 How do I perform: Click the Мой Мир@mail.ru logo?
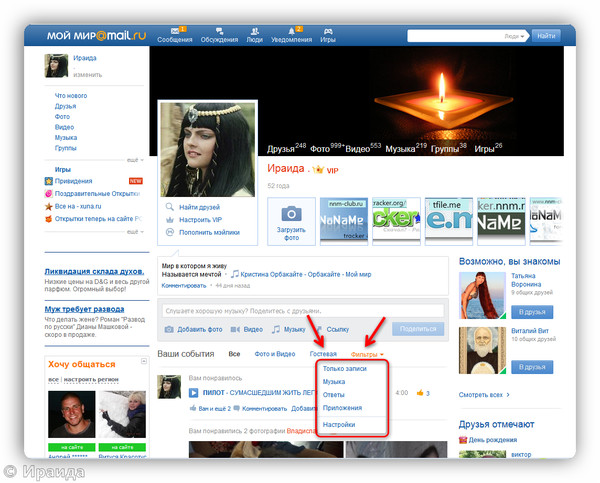[96, 36]
